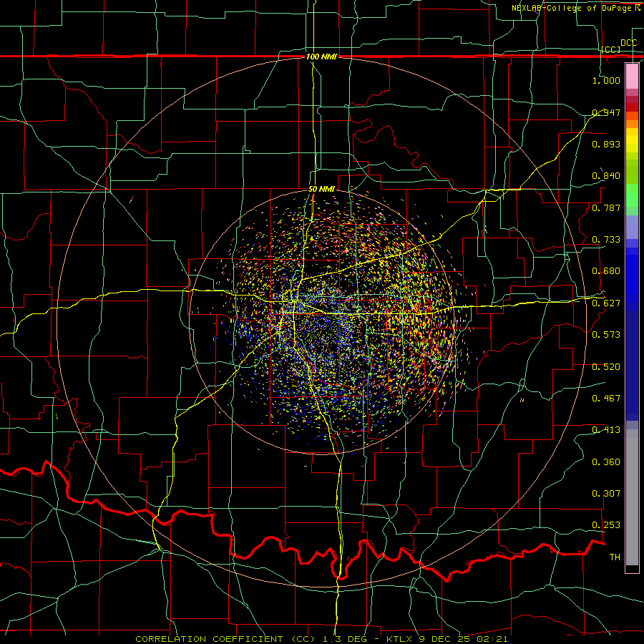Click the DCC label above the color scale

pyautogui.click(x=628, y=43)
